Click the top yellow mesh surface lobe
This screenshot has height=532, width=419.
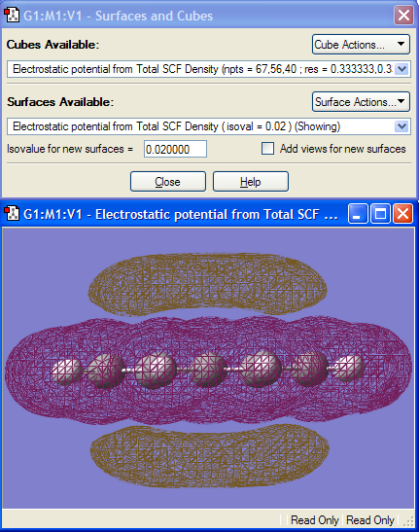(208, 283)
